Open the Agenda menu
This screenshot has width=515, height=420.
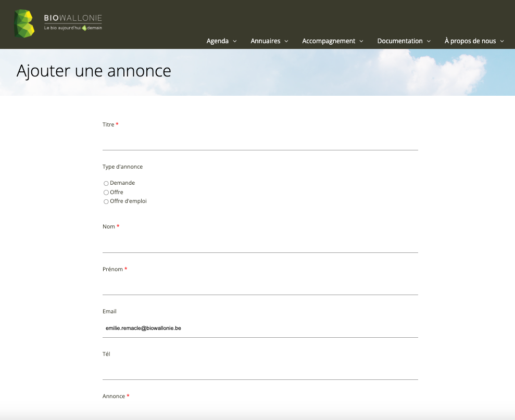(x=217, y=41)
